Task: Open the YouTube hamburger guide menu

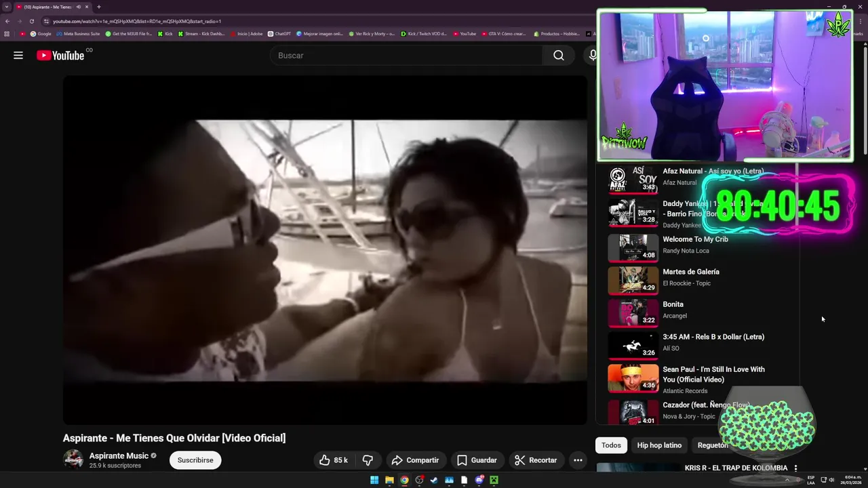Action: pos(18,56)
